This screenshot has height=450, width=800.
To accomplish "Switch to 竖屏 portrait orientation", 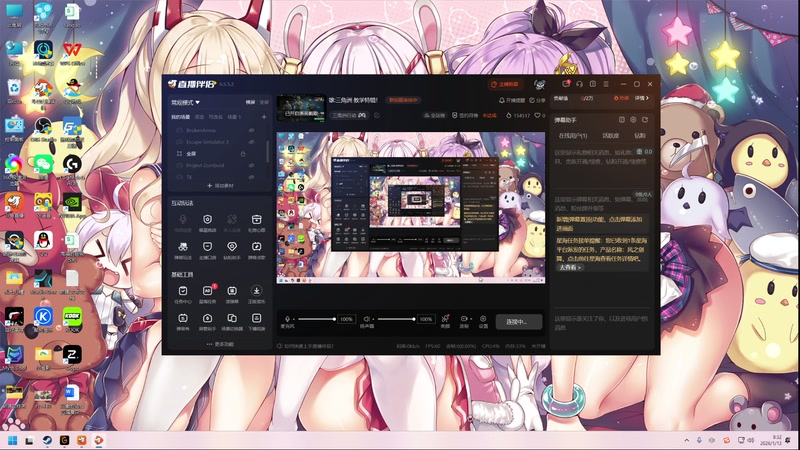I will pyautogui.click(x=264, y=102).
